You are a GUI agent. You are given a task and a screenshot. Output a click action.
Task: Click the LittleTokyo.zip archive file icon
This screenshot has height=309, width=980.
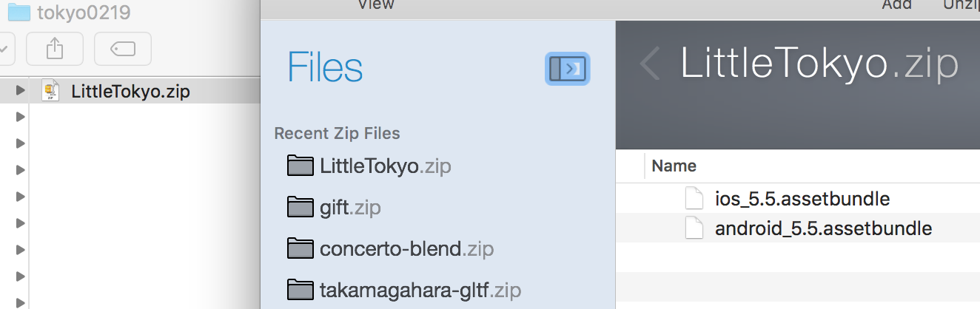point(50,92)
